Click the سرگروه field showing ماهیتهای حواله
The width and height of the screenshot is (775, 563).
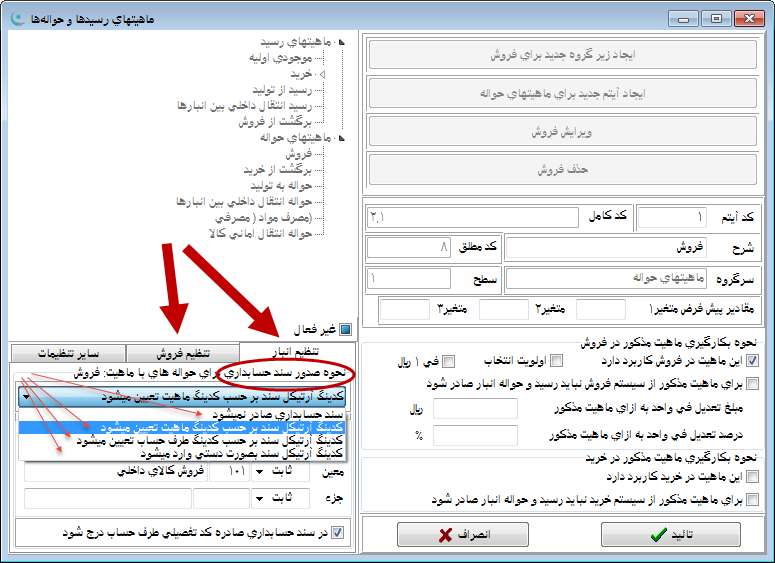point(606,279)
